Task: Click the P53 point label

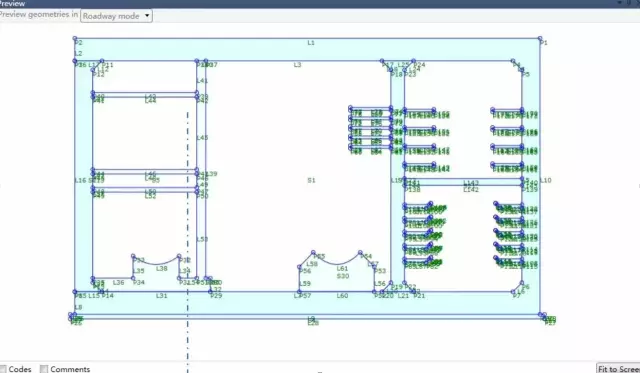Action: pos(380,271)
